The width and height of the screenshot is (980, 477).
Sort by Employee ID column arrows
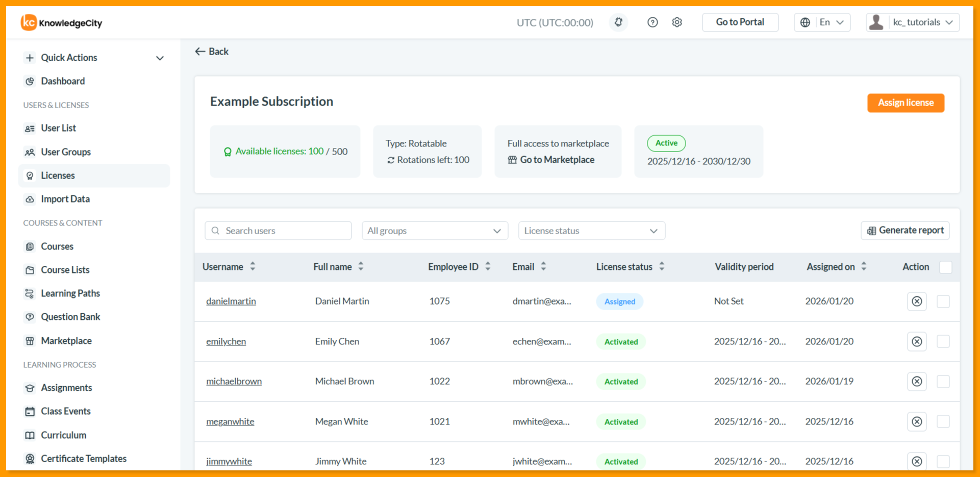coord(488,266)
